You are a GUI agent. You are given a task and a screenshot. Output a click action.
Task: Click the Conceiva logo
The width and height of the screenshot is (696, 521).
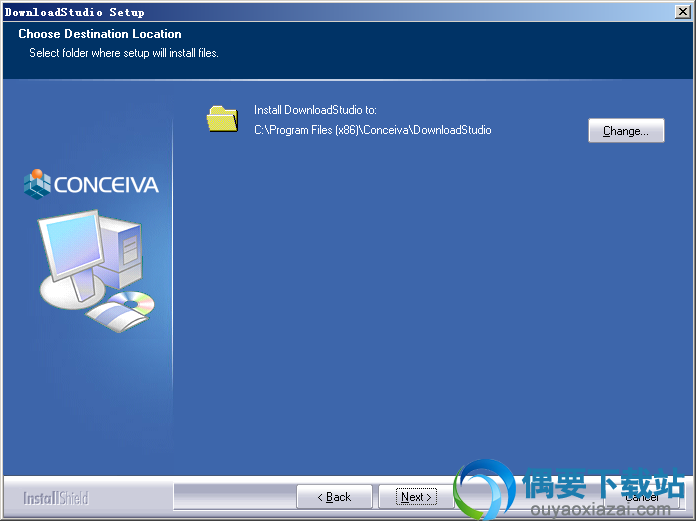click(91, 184)
